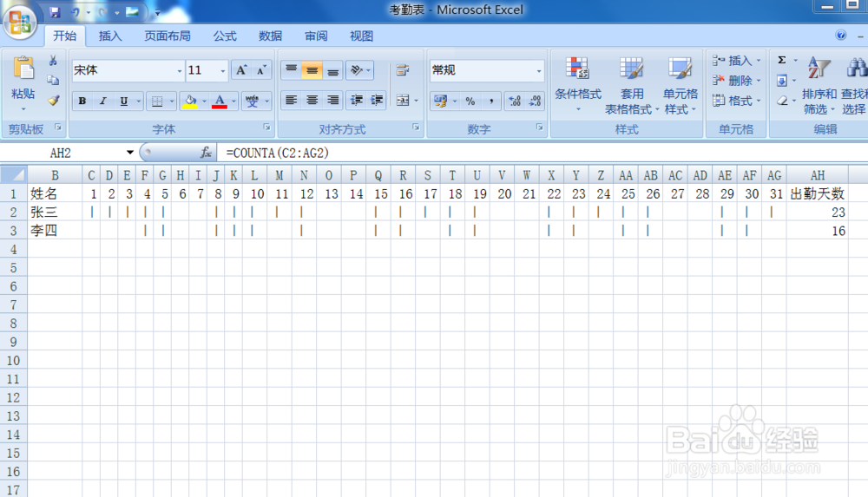868x497 pixels.
Task: Apply red font color A
Action: [220, 101]
